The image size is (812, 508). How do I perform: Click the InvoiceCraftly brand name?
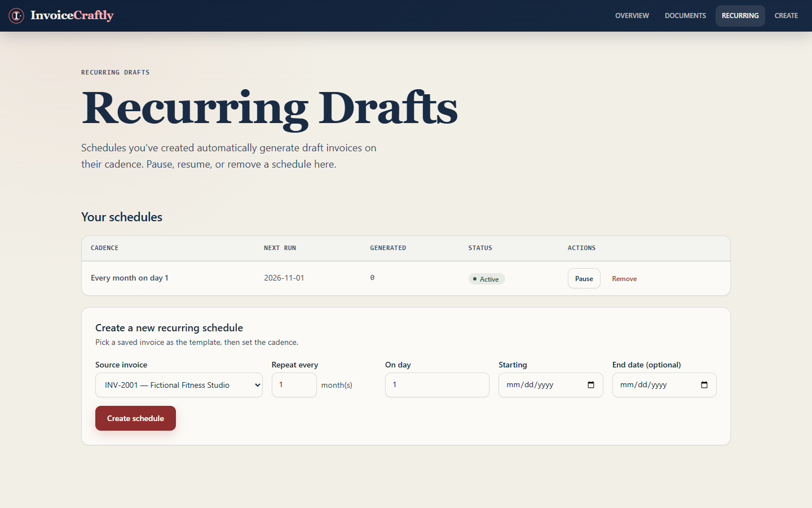[x=72, y=15]
